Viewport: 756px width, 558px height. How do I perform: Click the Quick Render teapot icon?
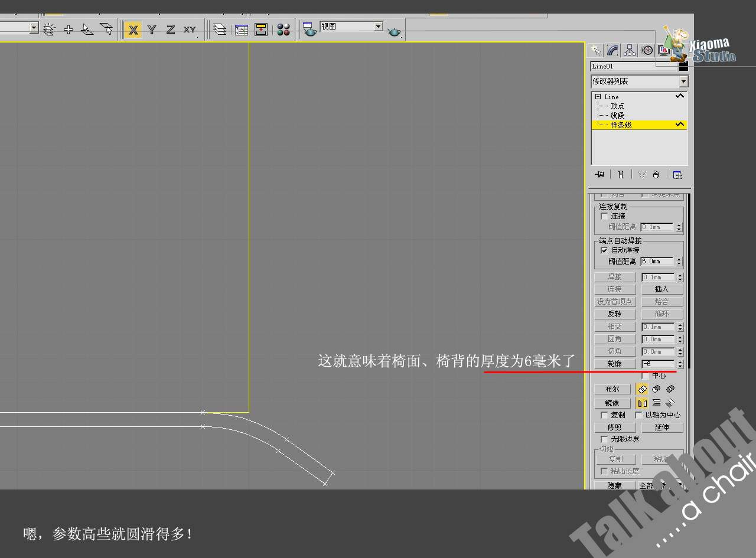pyautogui.click(x=395, y=32)
